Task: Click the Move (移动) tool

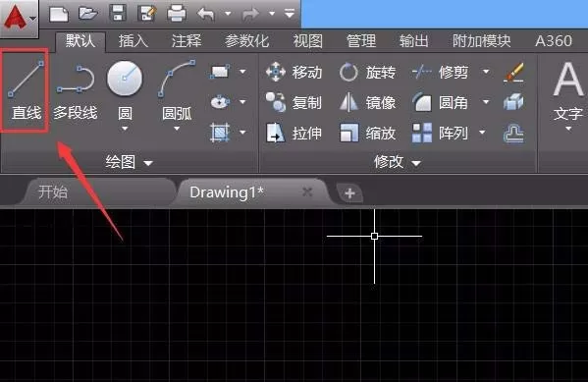Action: click(294, 72)
